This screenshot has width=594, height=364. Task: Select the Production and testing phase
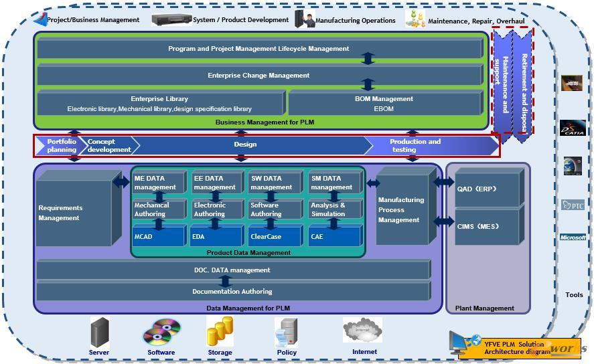[x=415, y=145]
